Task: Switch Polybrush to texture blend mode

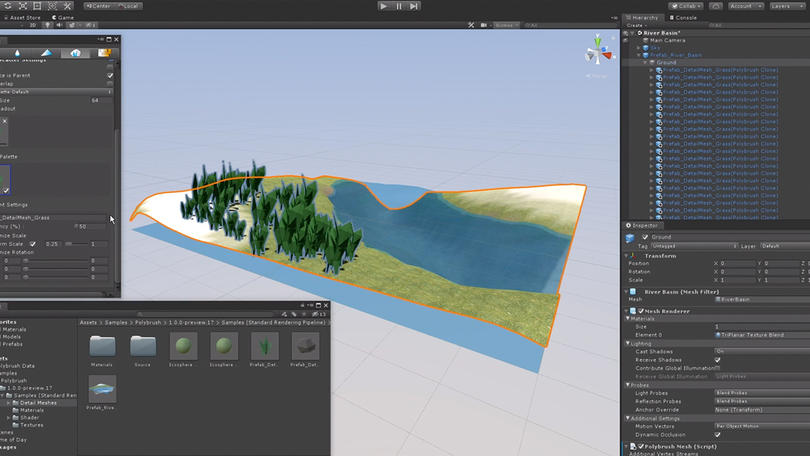Action: [46, 53]
